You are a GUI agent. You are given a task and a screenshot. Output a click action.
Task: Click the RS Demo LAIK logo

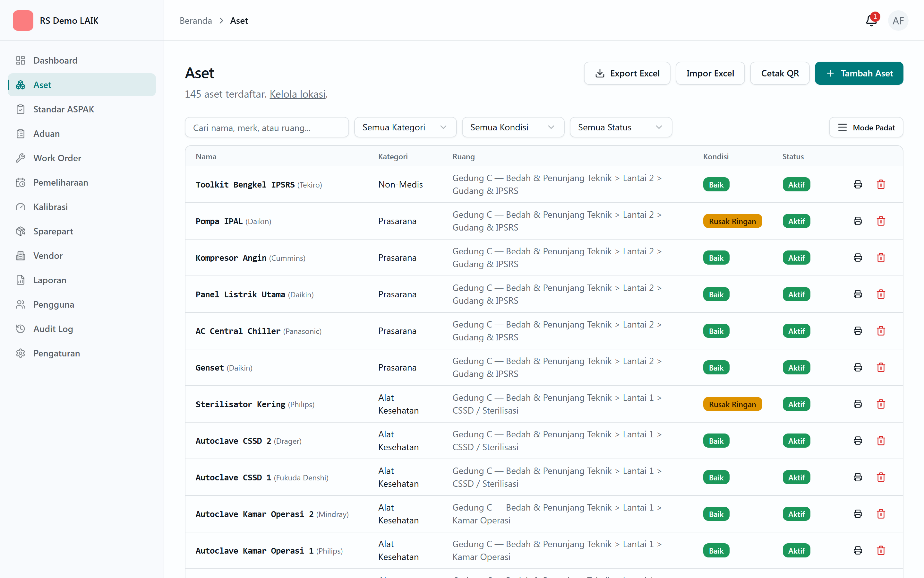(23, 20)
